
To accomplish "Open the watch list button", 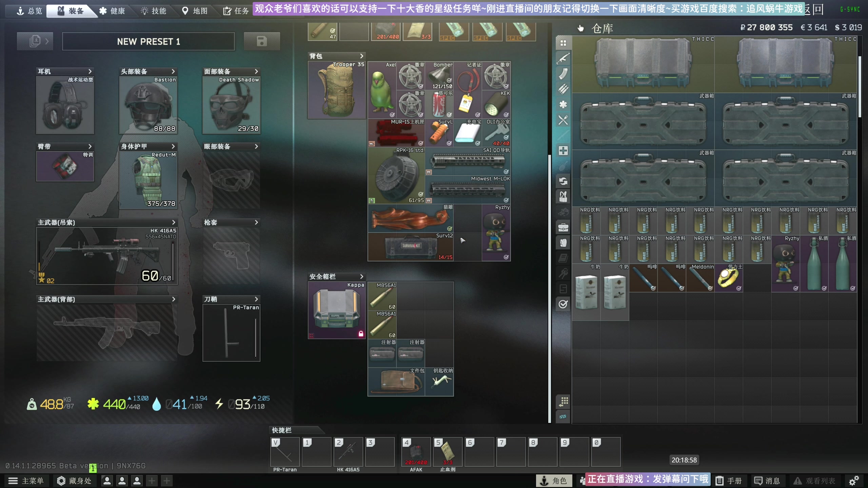I will point(814,481).
